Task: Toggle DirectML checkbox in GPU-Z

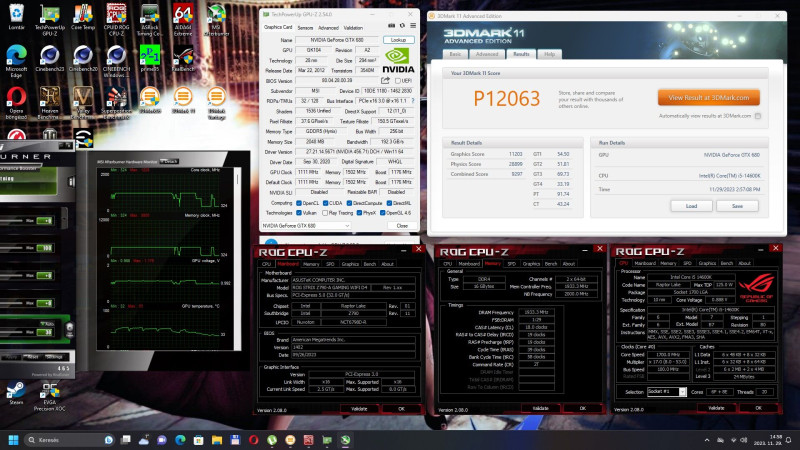Action: 389,203
